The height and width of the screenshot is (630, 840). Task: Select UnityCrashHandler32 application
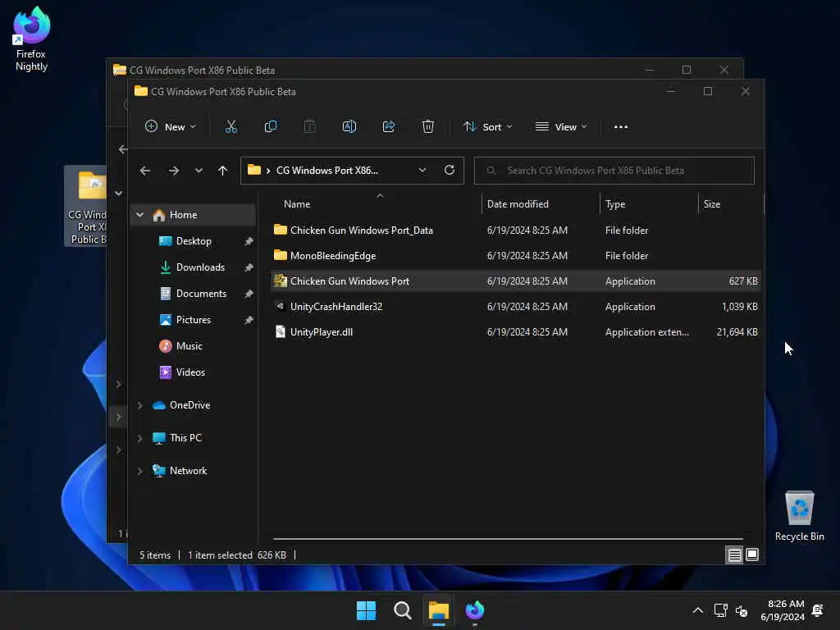coord(515,307)
